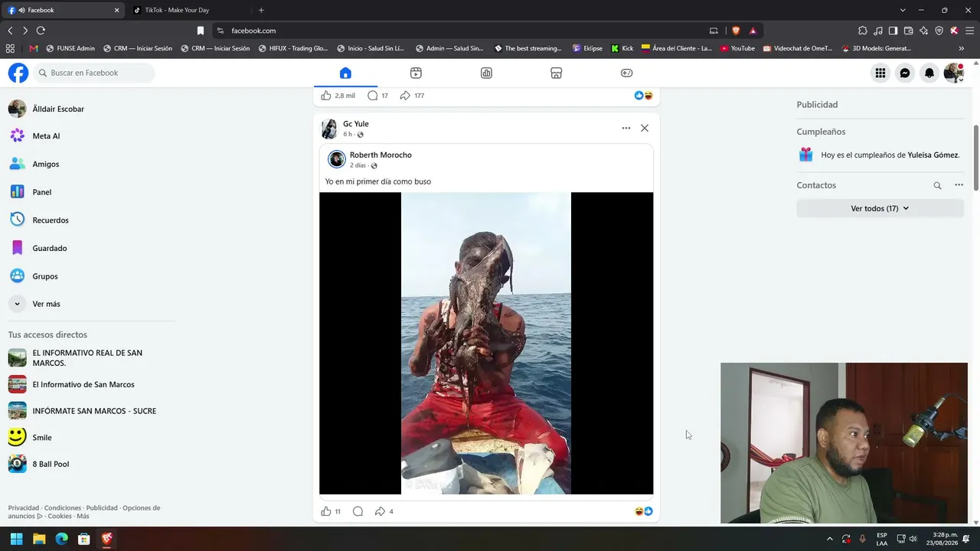Open Gc Yule's profile name

pyautogui.click(x=356, y=124)
